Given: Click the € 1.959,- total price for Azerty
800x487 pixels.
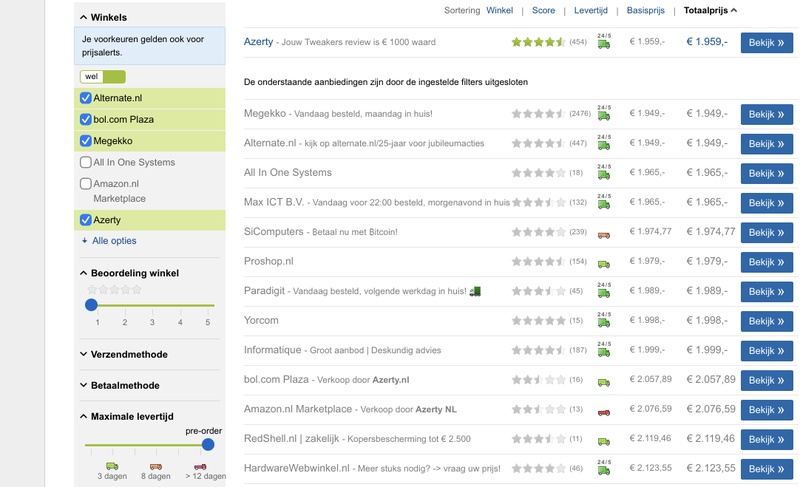Looking at the screenshot, I should point(707,42).
